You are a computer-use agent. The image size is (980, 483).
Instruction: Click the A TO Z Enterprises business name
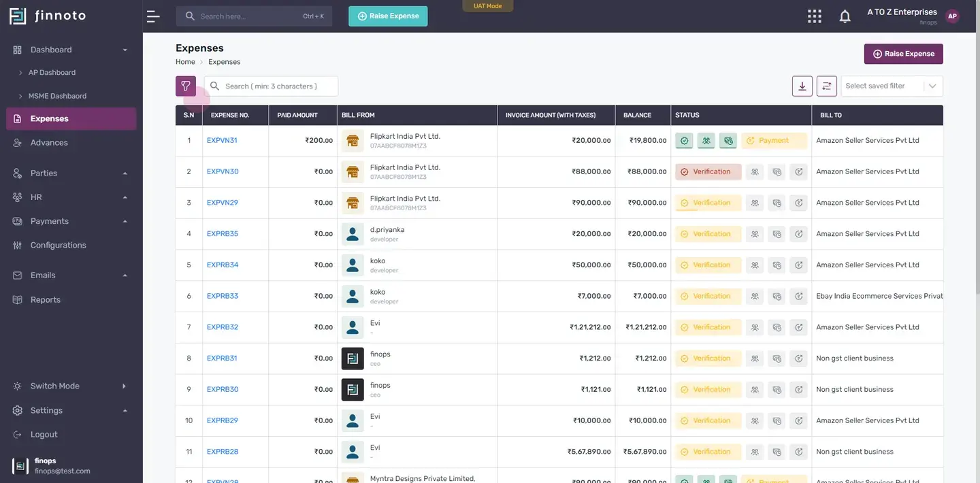point(902,12)
